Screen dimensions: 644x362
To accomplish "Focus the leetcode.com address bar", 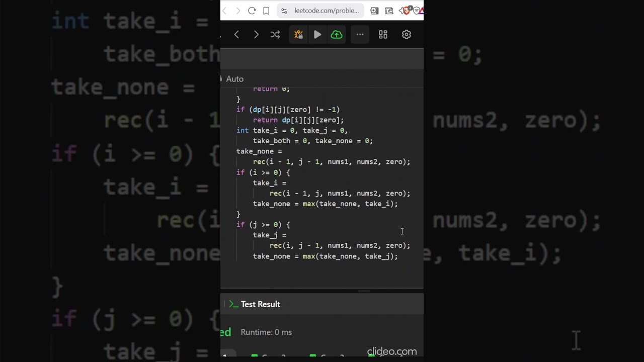I will click(x=320, y=11).
